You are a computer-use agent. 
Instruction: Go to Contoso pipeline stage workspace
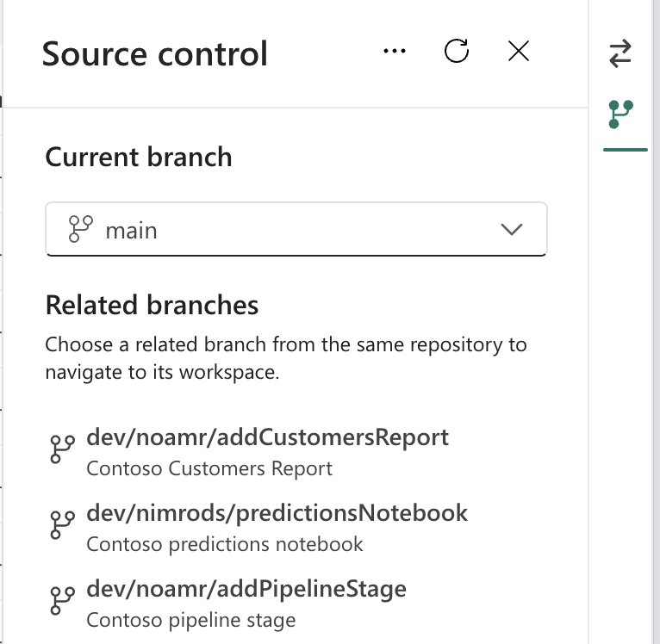point(190,620)
